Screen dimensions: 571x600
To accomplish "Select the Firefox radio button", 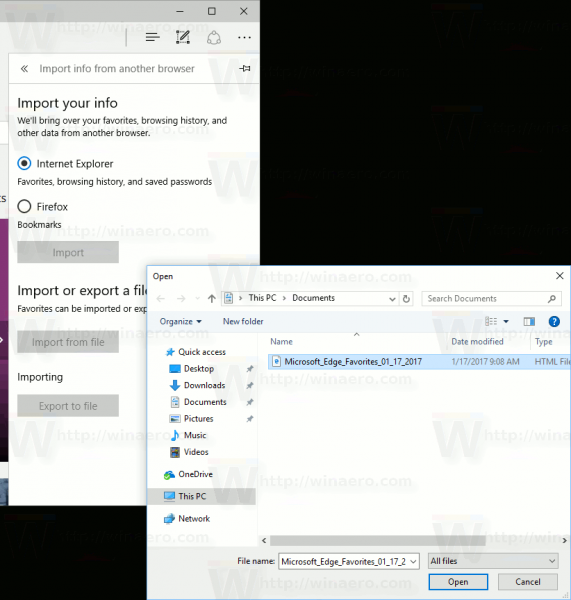I will tap(24, 206).
